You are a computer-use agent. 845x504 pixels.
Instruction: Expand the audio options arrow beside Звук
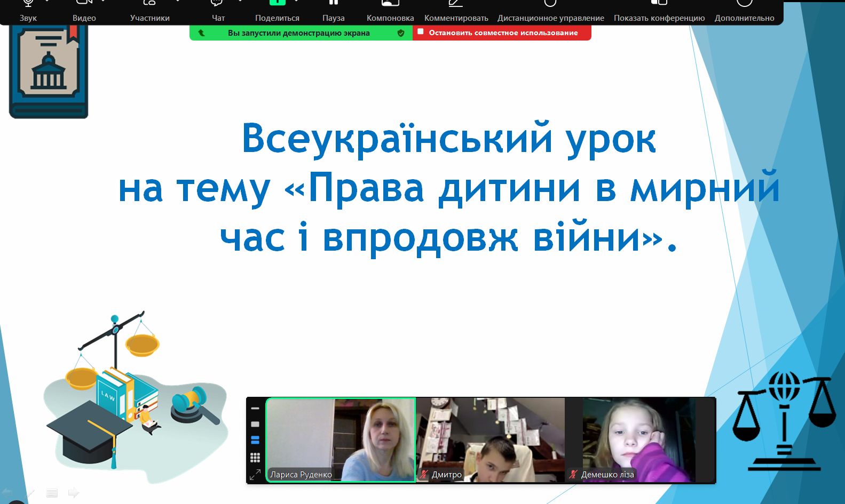click(48, 2)
